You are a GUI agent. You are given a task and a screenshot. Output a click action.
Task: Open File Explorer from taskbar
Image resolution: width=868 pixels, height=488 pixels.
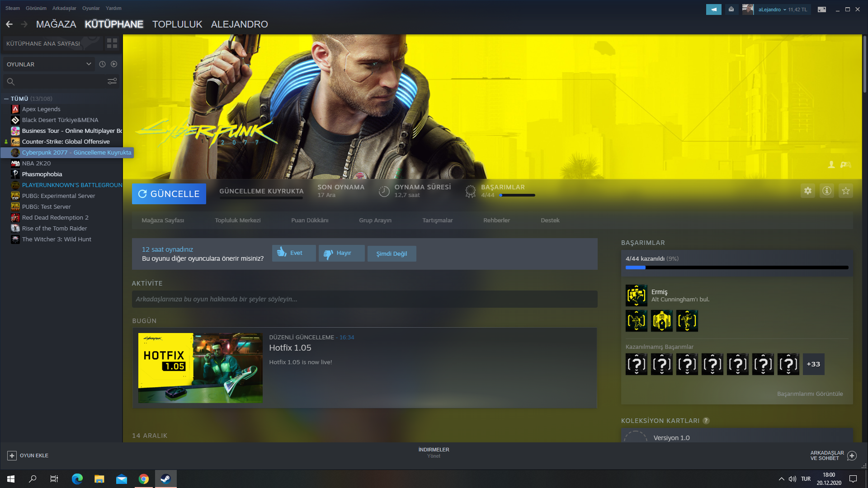pos(99,479)
